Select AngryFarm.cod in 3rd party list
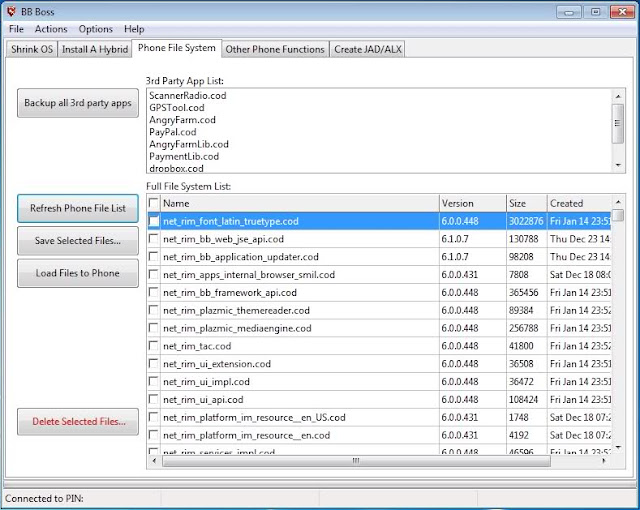Screen dimensions: 640x510 coord(182,120)
